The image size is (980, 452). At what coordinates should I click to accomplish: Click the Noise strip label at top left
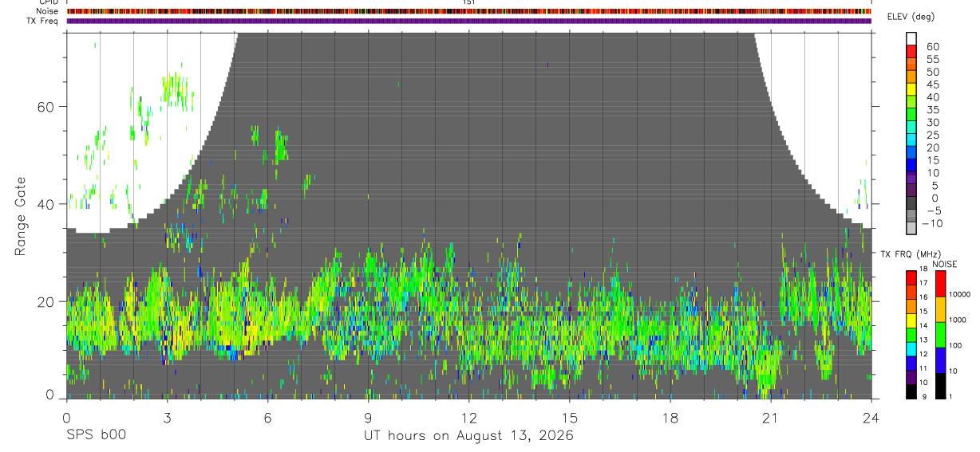click(x=47, y=11)
